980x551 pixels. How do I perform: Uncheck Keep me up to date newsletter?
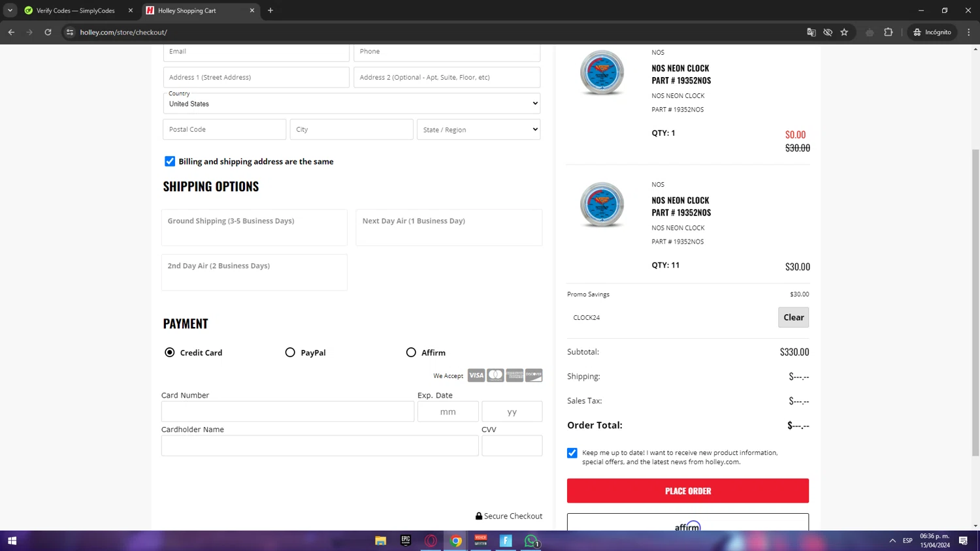572,453
